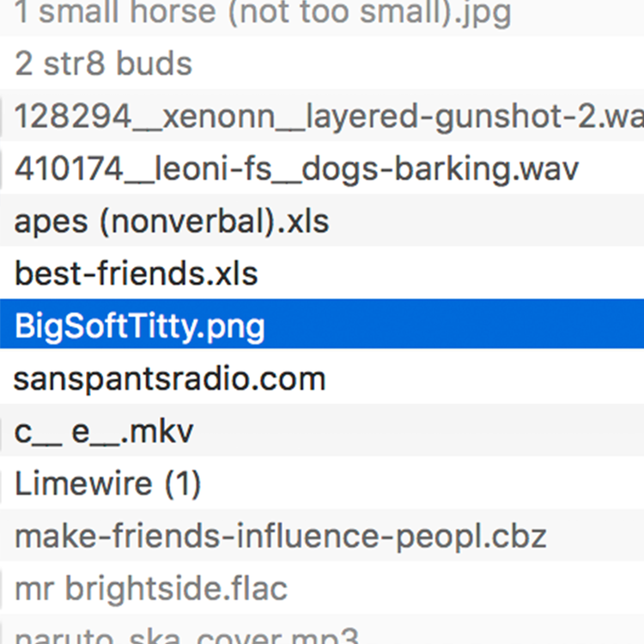Viewport: 644px width, 644px height.
Task: Click the best-friends.xls file
Action: pos(137,274)
